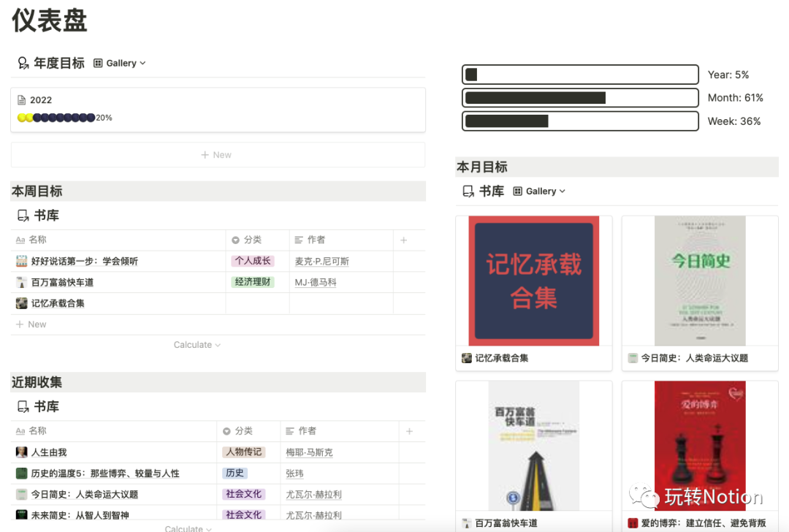This screenshot has height=532, width=789.
Task: Open the 百万富翁快车道 row in 本周目标
Action: [x=62, y=282]
